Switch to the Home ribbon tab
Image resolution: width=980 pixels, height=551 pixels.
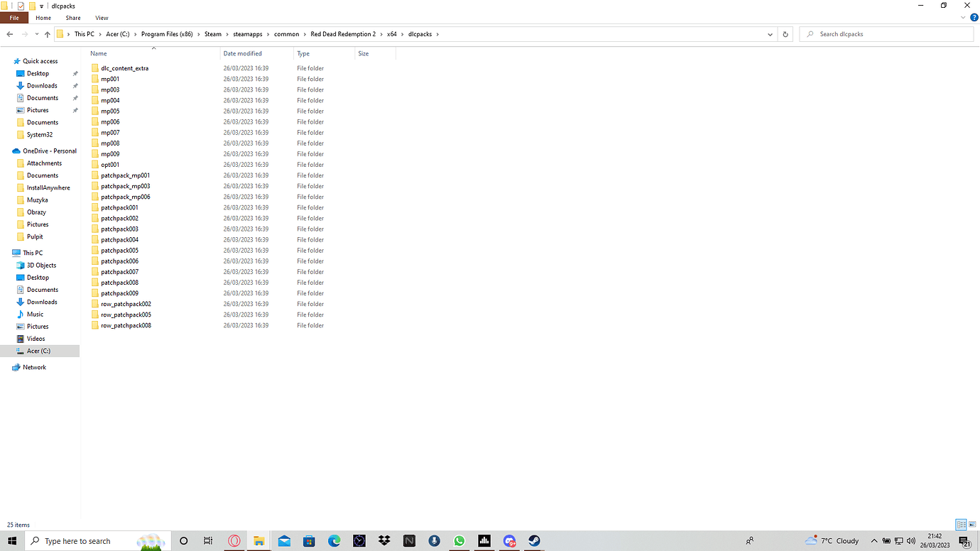[x=43, y=18]
